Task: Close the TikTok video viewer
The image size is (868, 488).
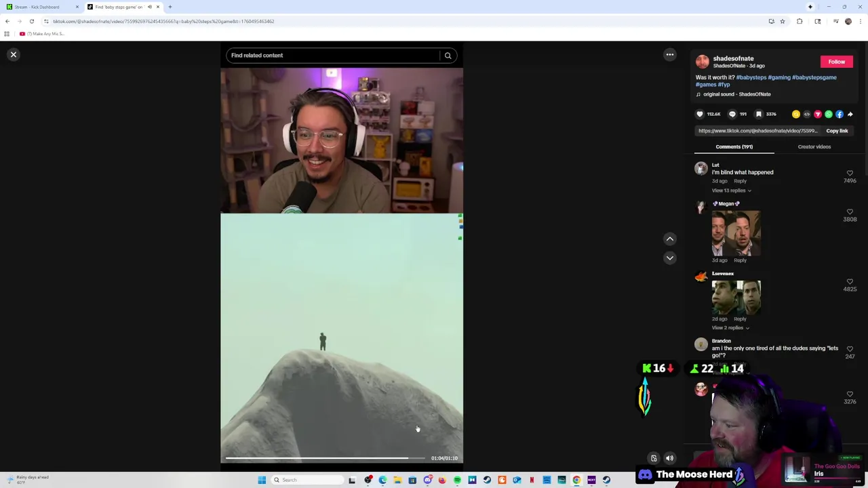Action: click(x=13, y=54)
